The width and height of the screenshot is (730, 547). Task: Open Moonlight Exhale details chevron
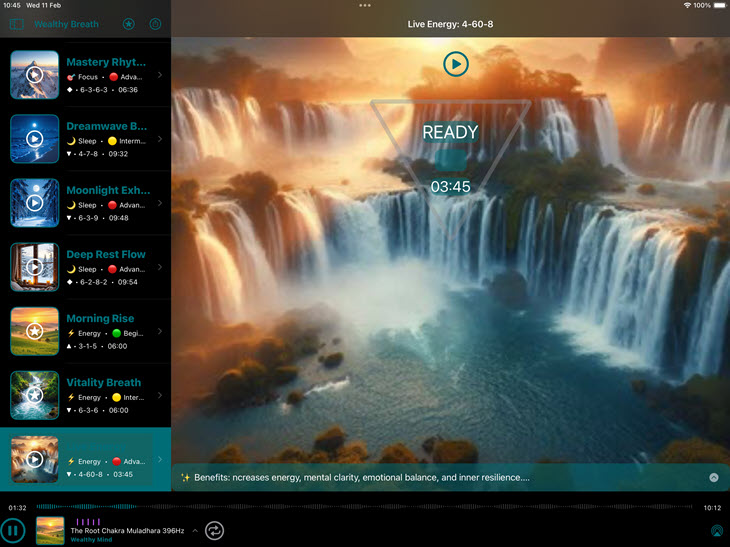pyautogui.click(x=160, y=203)
